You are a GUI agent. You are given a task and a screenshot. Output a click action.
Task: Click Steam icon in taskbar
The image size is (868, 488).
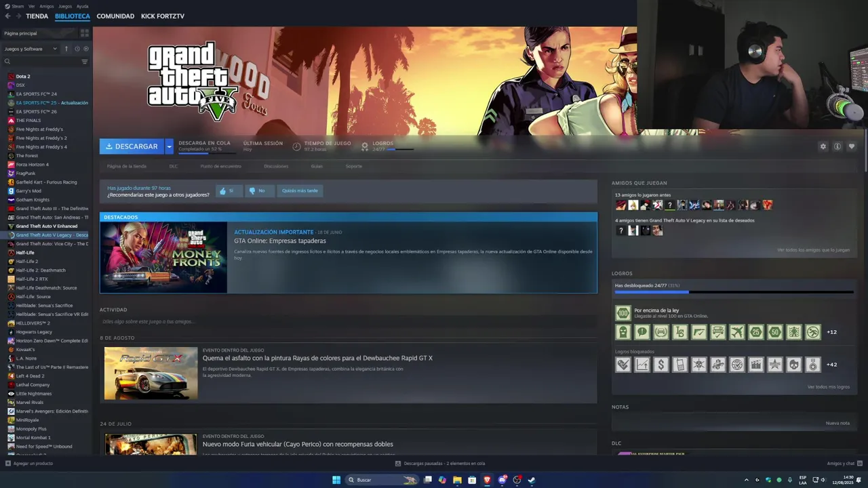pyautogui.click(x=532, y=480)
